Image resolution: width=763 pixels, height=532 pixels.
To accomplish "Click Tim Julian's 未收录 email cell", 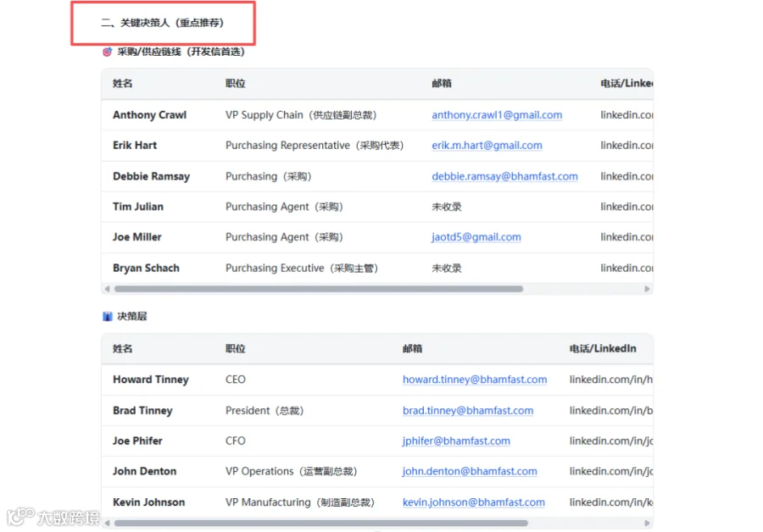I will pyautogui.click(x=446, y=207).
